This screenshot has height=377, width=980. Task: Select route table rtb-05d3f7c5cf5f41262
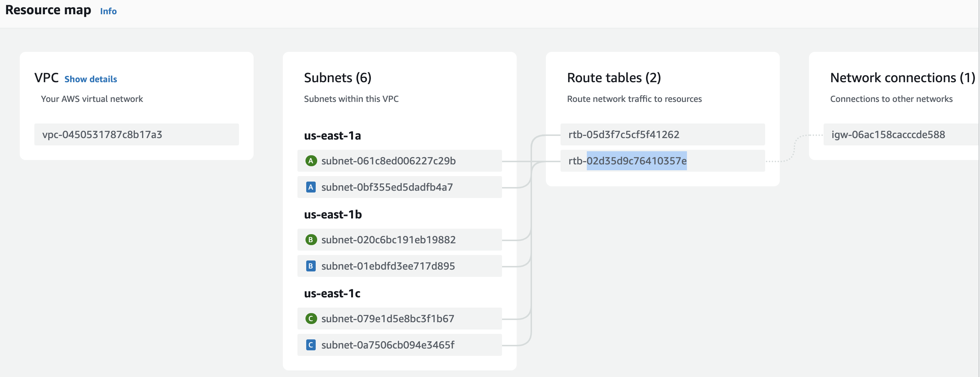623,134
